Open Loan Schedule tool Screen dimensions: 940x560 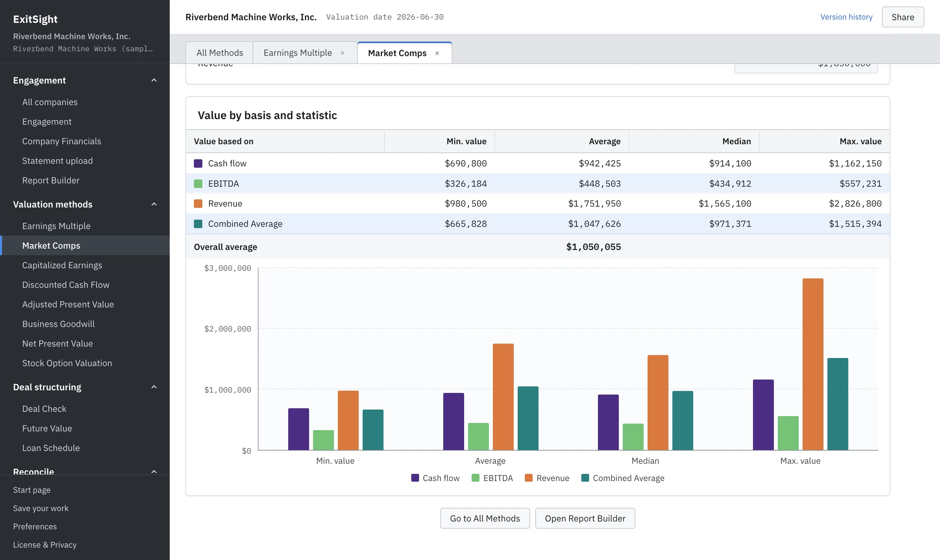85,448
